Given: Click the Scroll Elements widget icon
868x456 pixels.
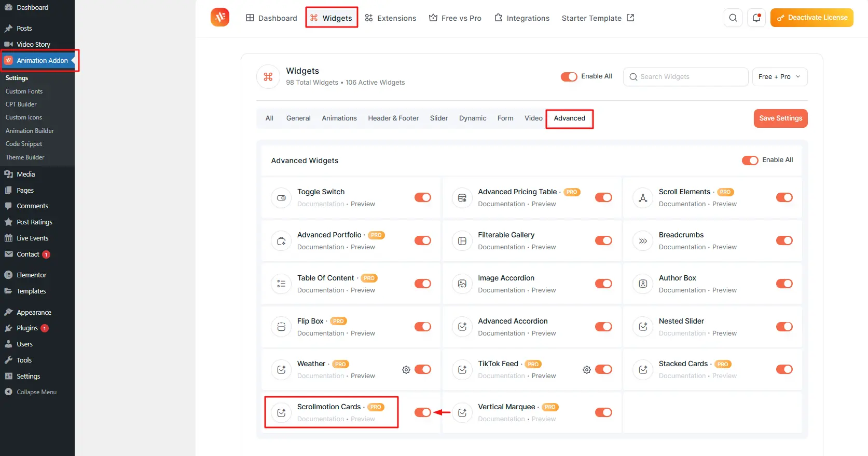Looking at the screenshot, I should pyautogui.click(x=643, y=198).
